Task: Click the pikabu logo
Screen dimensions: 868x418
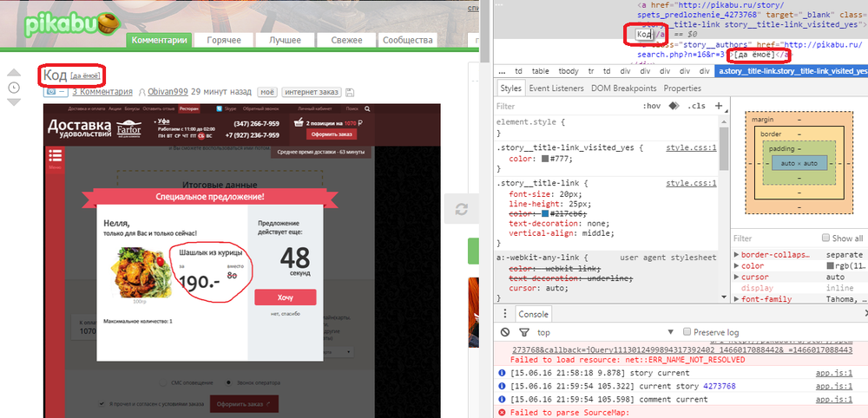Action: pos(68,25)
